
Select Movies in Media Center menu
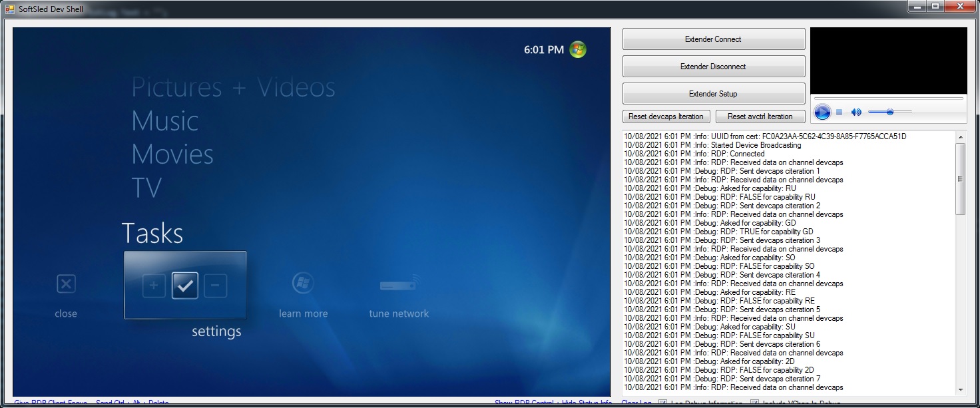172,154
